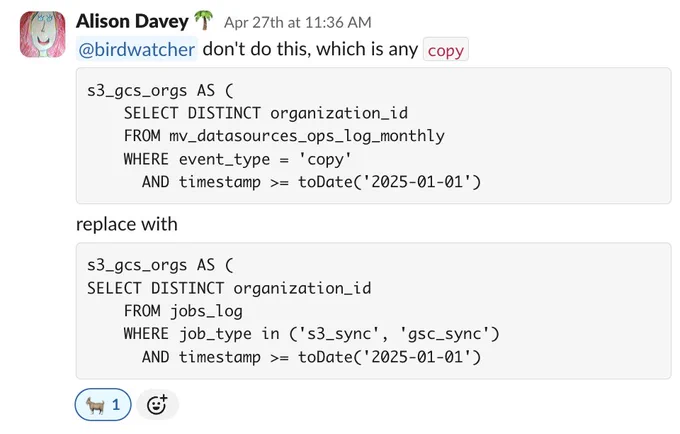Click the 'FROM jobs_log' code line

(x=183, y=311)
